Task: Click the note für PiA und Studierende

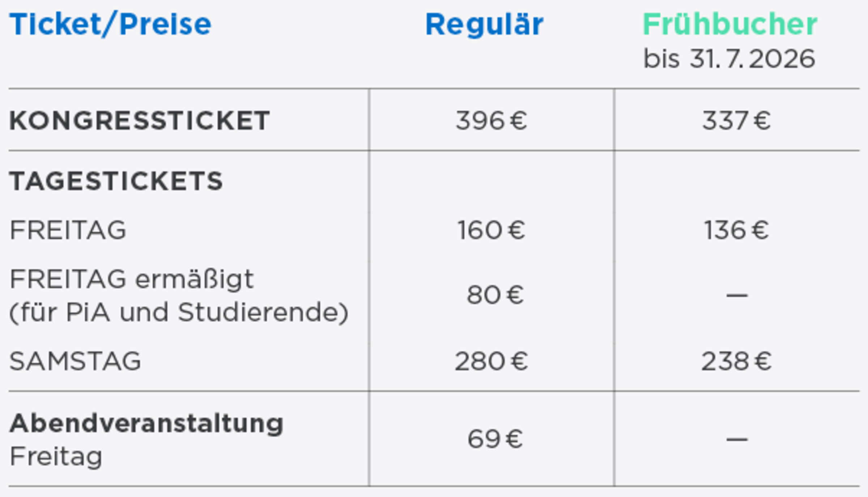Action: tap(179, 312)
